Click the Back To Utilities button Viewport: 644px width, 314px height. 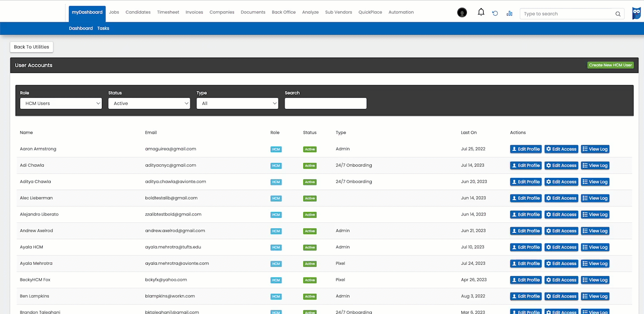click(x=32, y=47)
